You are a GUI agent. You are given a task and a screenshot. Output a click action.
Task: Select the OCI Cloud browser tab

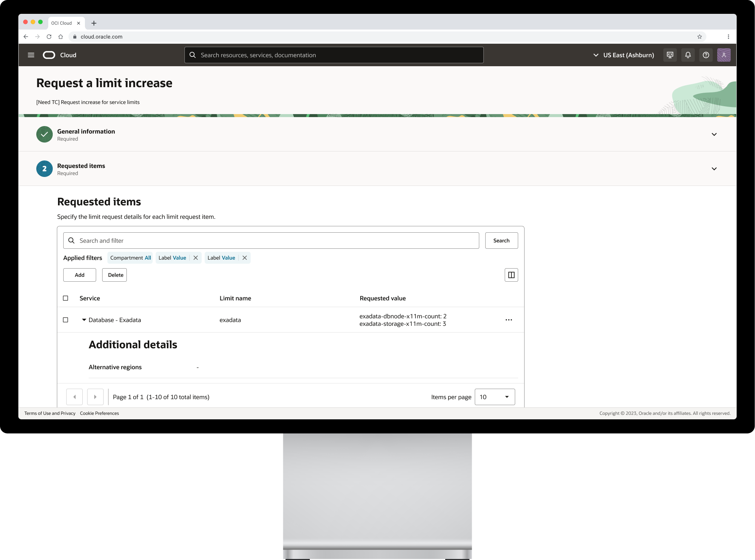62,23
